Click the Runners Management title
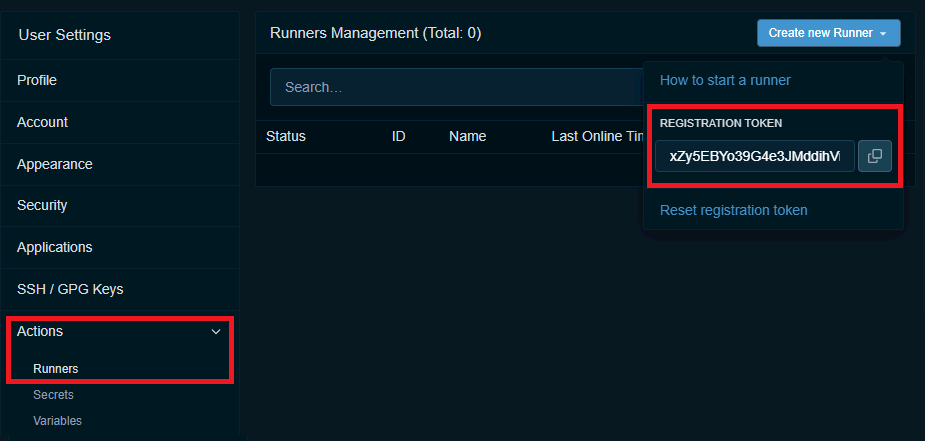The height and width of the screenshot is (441, 925). 375,33
